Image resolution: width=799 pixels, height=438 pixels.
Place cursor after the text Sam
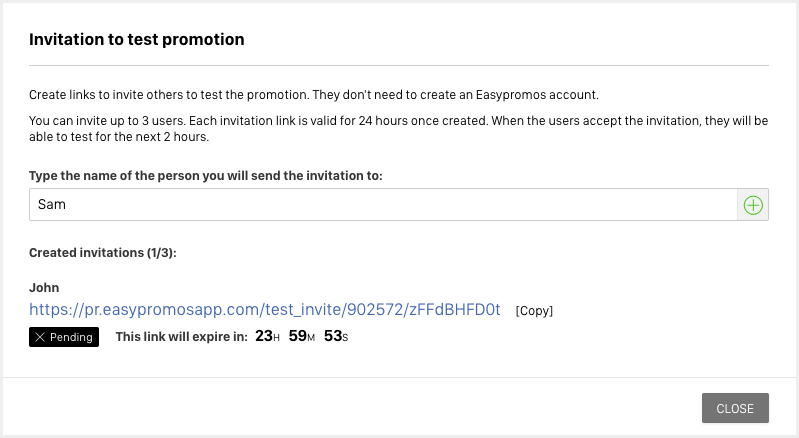68,205
